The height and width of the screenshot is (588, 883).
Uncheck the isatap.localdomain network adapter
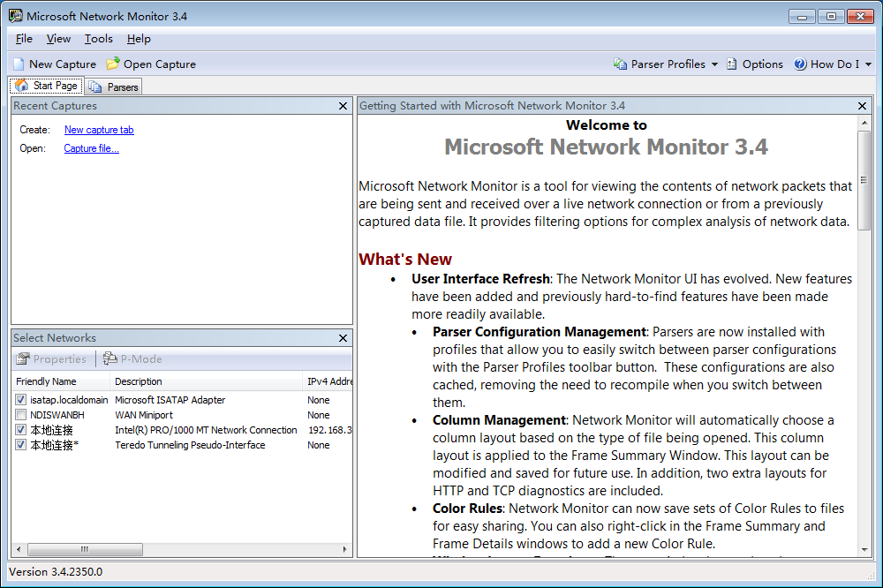click(x=21, y=400)
